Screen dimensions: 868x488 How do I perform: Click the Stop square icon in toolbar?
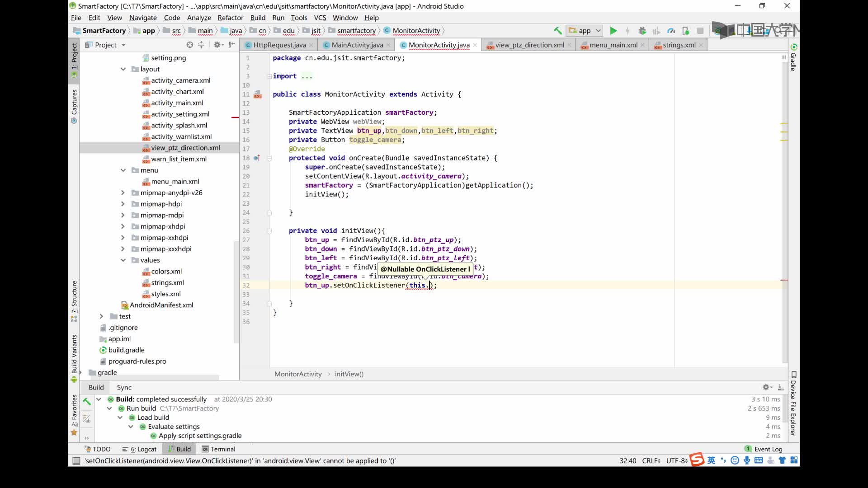click(x=700, y=31)
